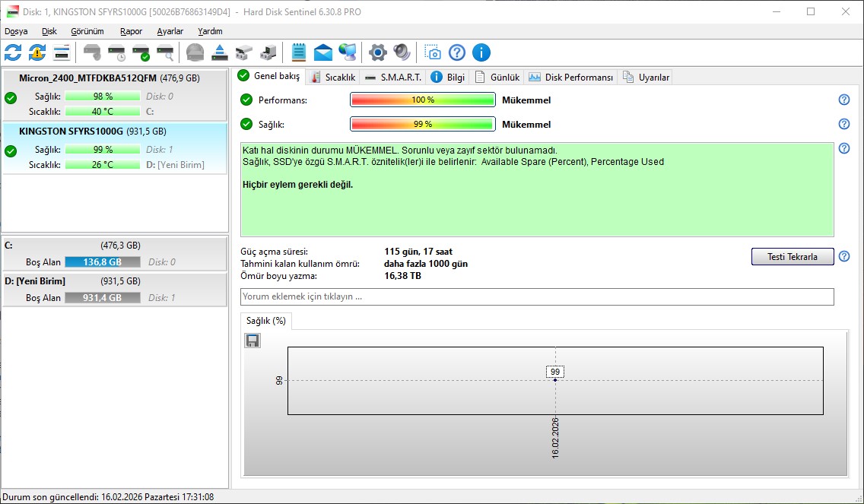Click the '16,38 TB' lifetime writes value

[x=403, y=275]
